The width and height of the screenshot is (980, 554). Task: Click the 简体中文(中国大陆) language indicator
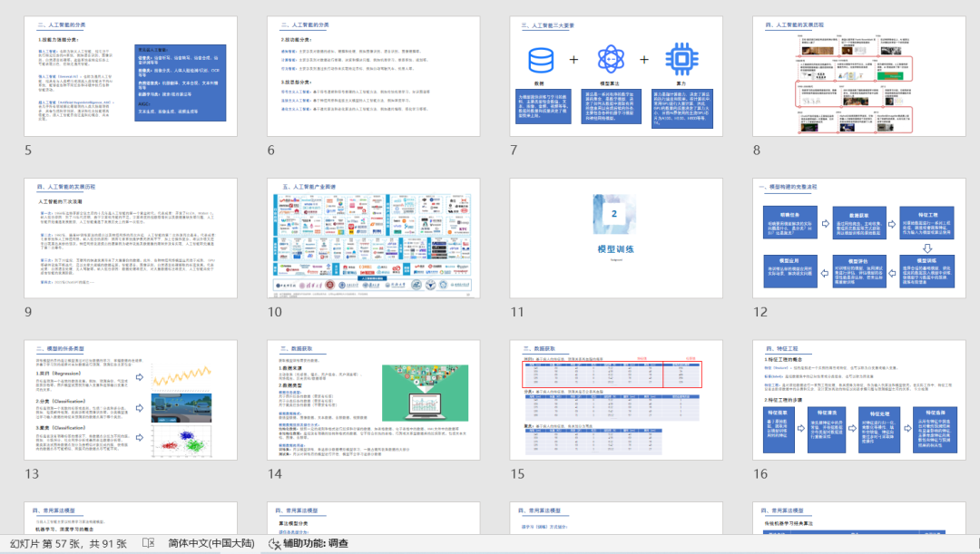pyautogui.click(x=211, y=543)
